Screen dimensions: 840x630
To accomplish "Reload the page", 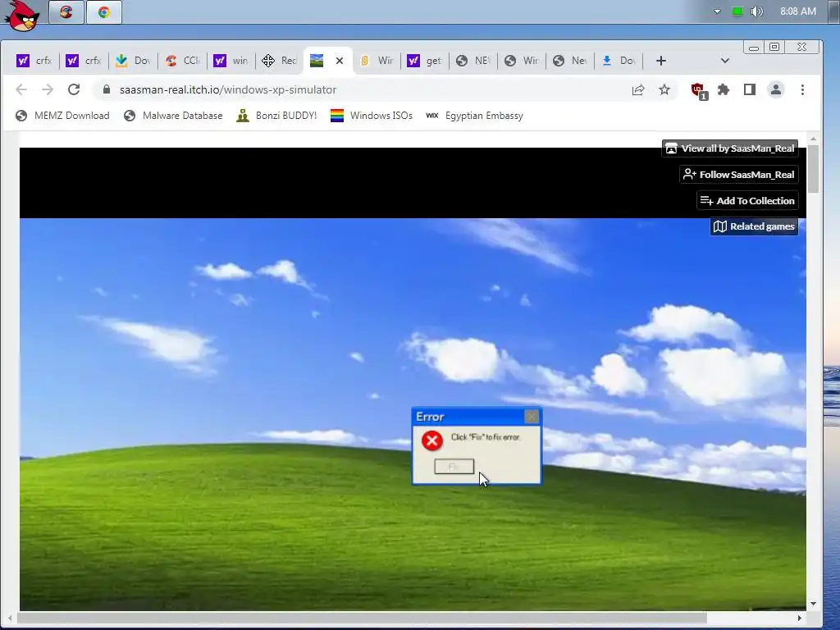I will 74,89.
